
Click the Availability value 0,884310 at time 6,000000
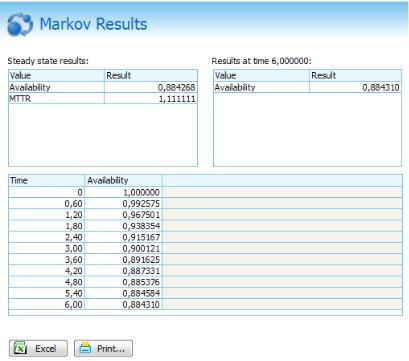click(x=381, y=88)
